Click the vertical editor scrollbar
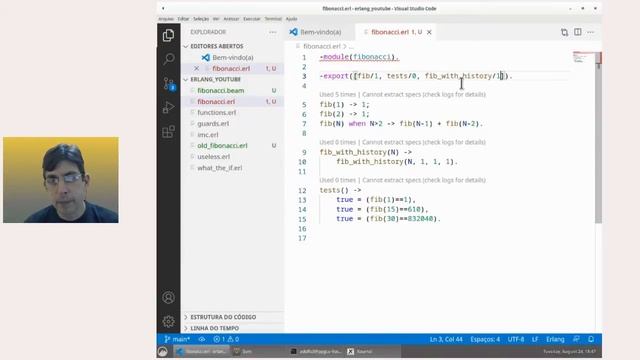The width and height of the screenshot is (640, 360). tap(598, 138)
